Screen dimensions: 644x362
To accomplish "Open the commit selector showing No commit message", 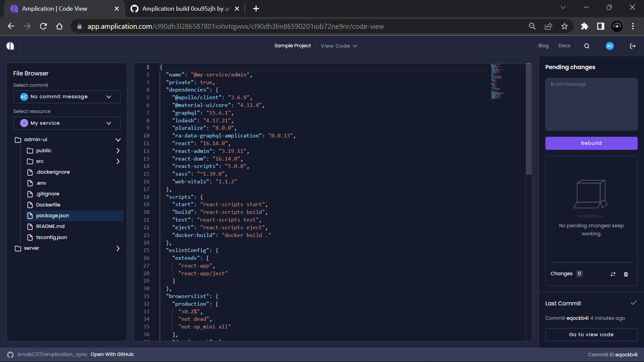I will [x=66, y=97].
